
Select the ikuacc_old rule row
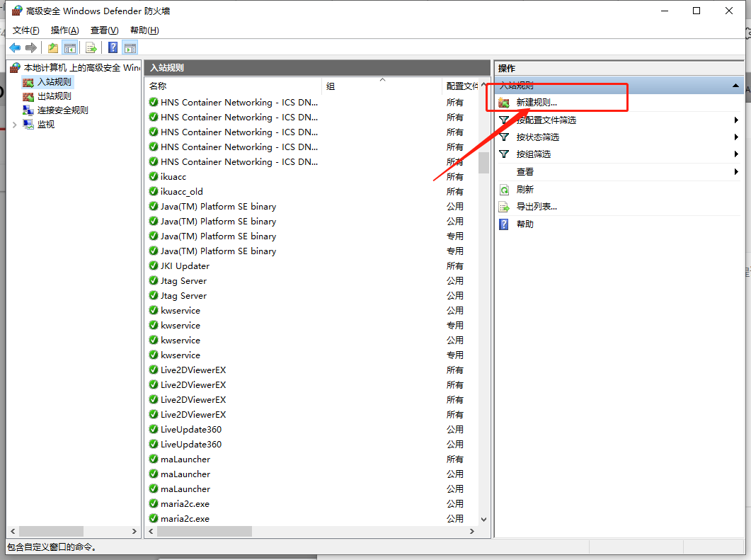[x=312, y=191]
